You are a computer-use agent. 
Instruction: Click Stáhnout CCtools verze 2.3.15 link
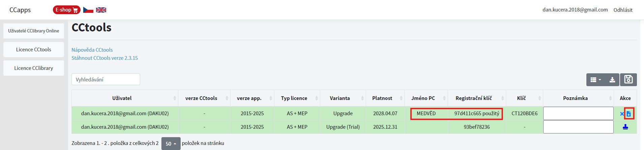(104, 58)
